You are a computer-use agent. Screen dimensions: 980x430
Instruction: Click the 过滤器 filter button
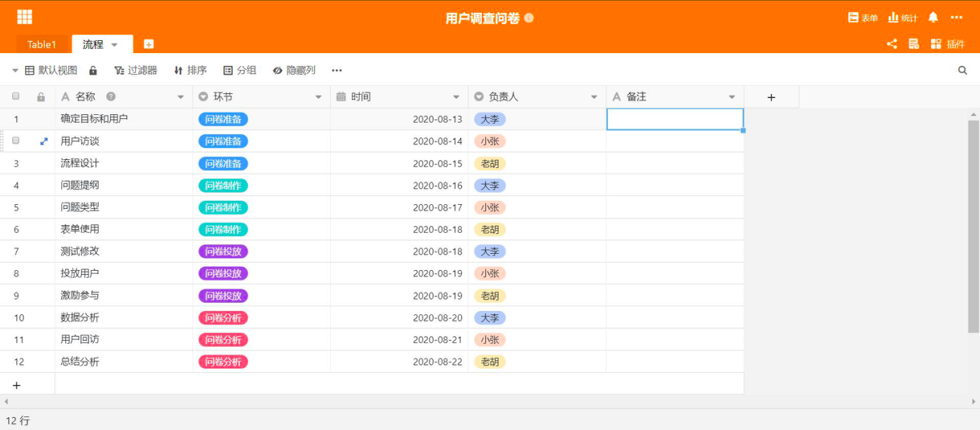(x=135, y=70)
